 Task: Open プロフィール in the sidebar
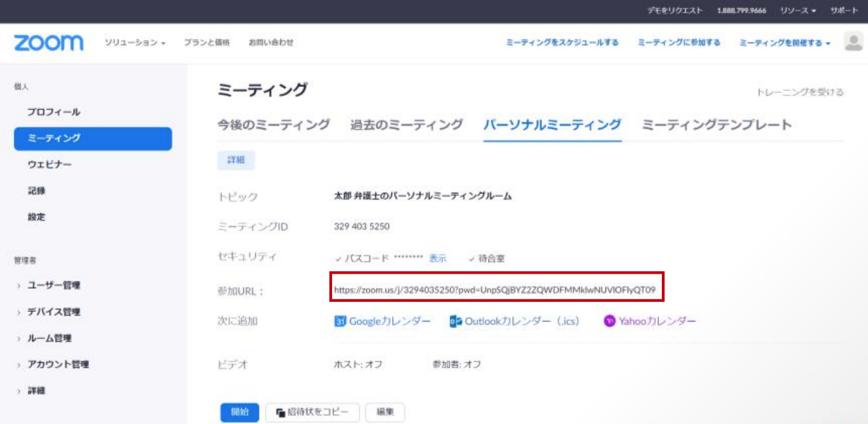pyautogui.click(x=53, y=113)
